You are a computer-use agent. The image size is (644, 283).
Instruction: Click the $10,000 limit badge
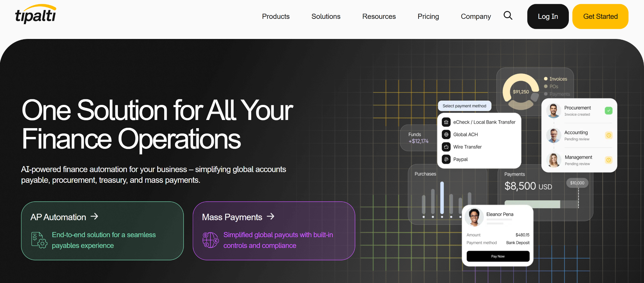coord(577,183)
